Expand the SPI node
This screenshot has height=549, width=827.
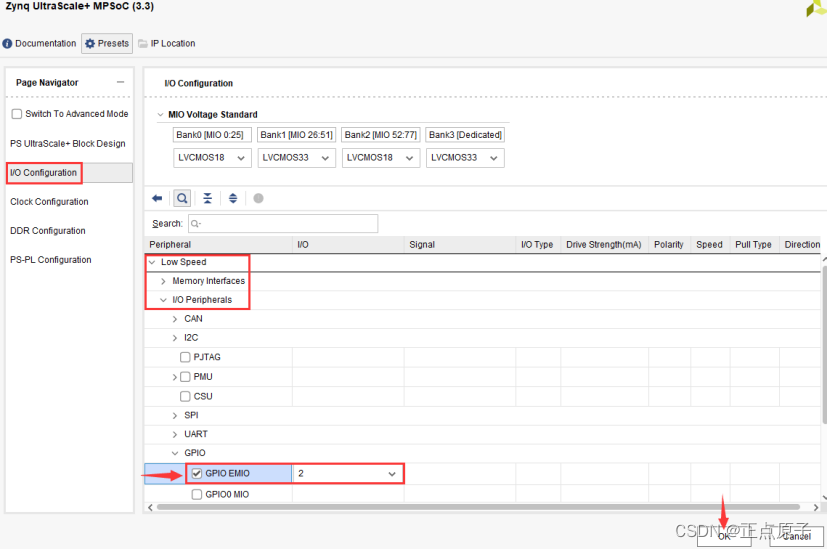(175, 415)
